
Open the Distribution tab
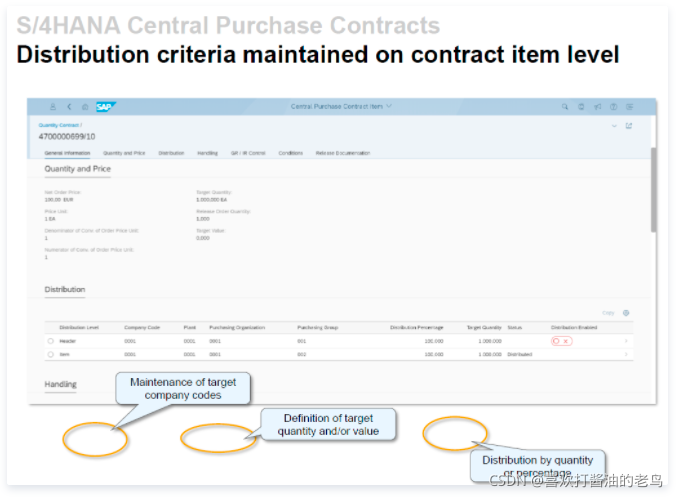coord(171,153)
